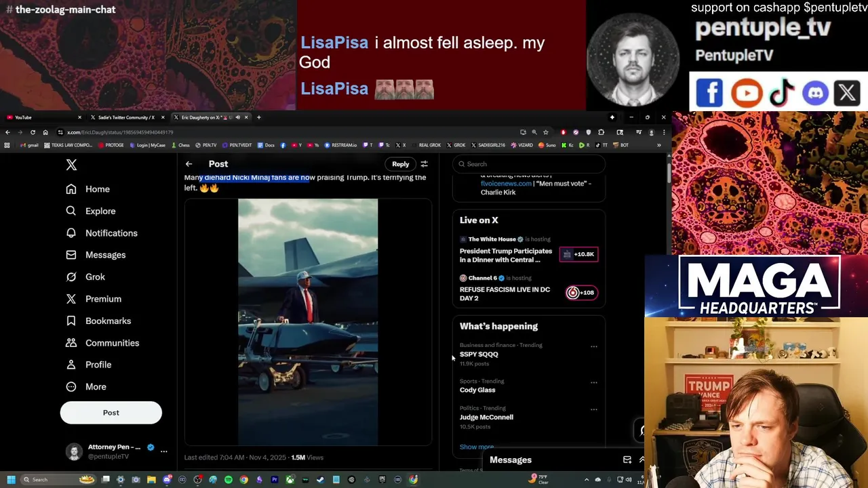Click the X search field
This screenshot has height=488, width=868.
(x=529, y=164)
